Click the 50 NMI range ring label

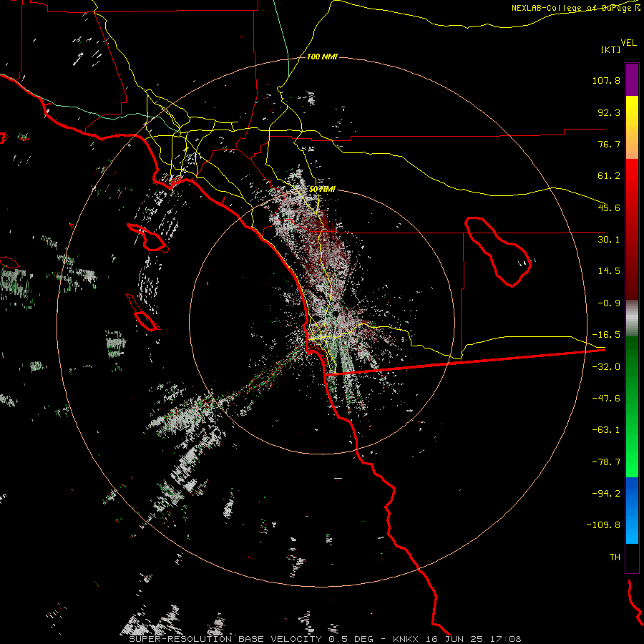click(322, 189)
